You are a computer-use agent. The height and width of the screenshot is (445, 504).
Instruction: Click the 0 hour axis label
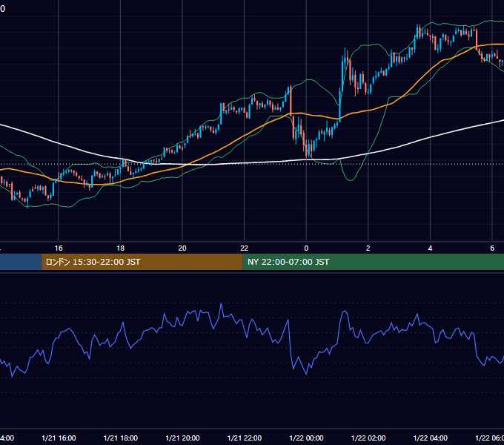coord(306,248)
